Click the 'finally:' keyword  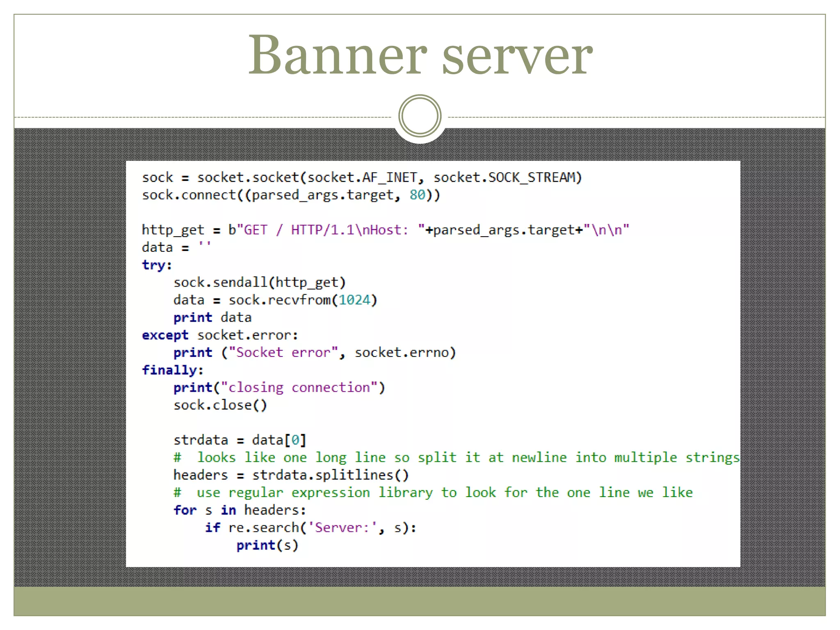click(x=172, y=370)
